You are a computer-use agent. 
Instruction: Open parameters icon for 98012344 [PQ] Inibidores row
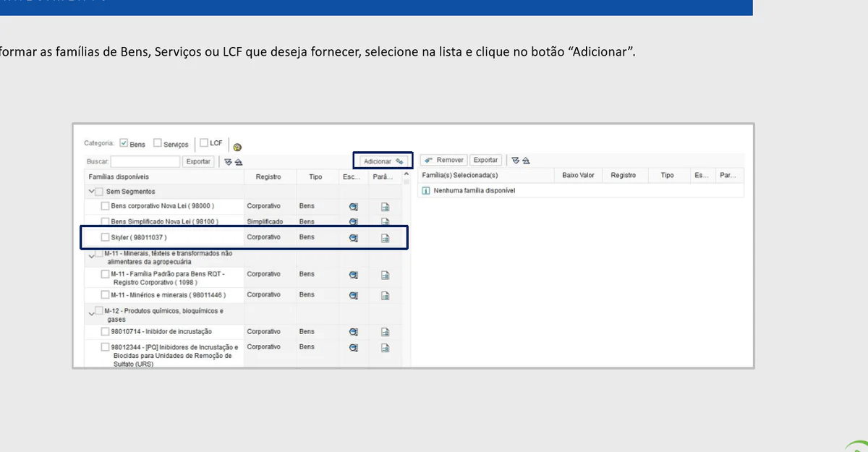pyautogui.click(x=386, y=347)
